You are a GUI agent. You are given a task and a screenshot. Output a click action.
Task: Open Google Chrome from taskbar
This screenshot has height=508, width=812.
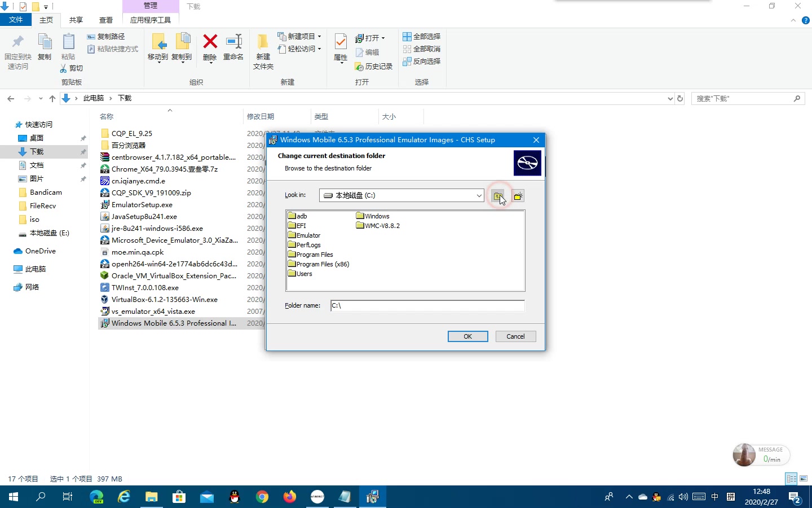262,497
